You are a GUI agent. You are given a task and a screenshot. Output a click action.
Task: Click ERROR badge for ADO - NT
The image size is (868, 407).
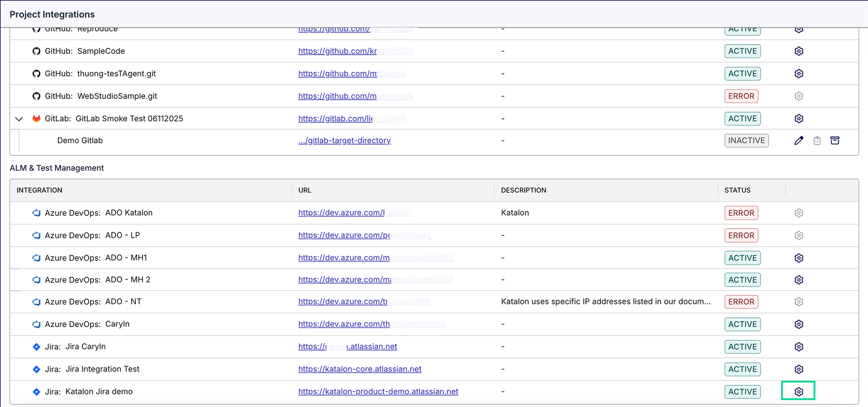[x=742, y=302]
